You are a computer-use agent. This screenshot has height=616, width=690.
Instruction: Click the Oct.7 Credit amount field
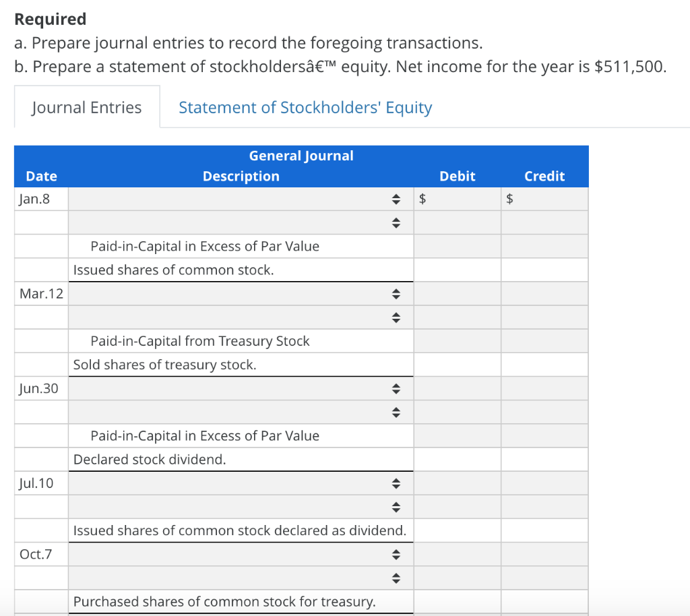pos(544,578)
